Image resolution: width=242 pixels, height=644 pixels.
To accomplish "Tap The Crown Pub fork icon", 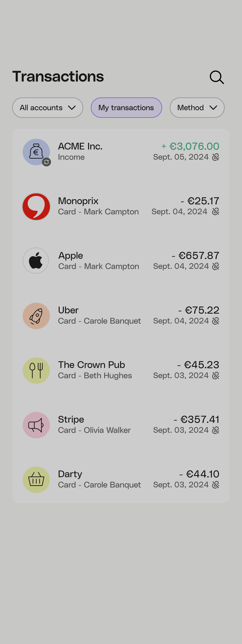I will coord(36,370).
